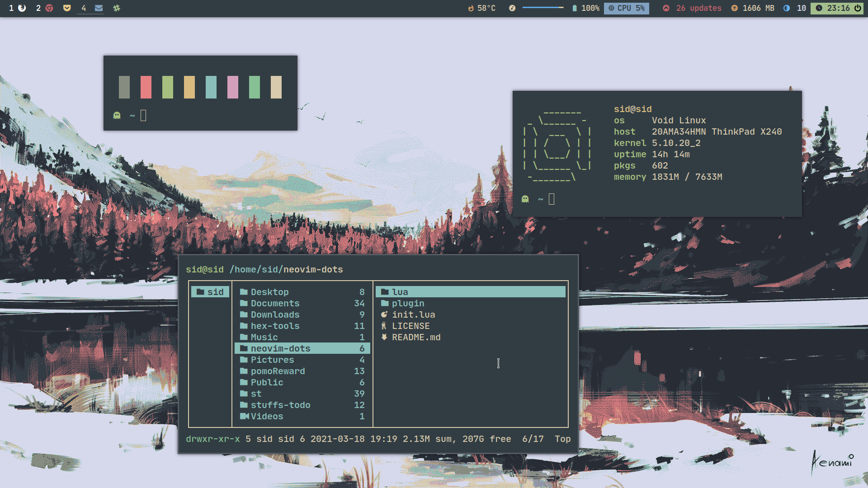Select README.md file in ranger
This screenshot has width=868, height=488.
[416, 337]
